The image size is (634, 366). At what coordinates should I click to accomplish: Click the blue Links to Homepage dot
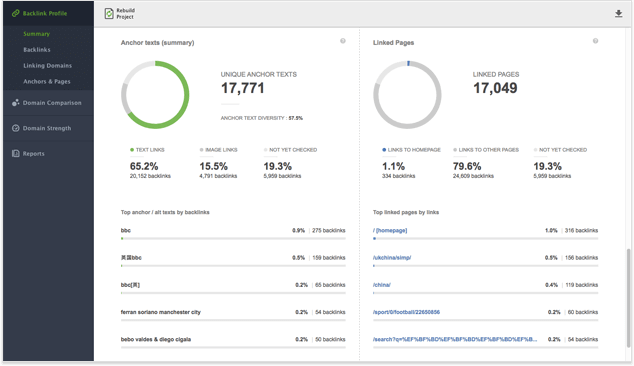tap(384, 150)
